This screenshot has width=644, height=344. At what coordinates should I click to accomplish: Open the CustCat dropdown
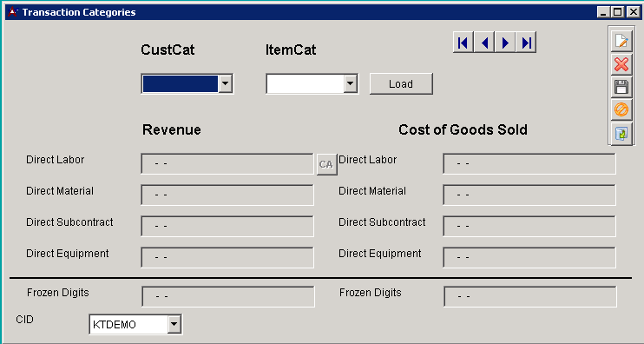225,84
